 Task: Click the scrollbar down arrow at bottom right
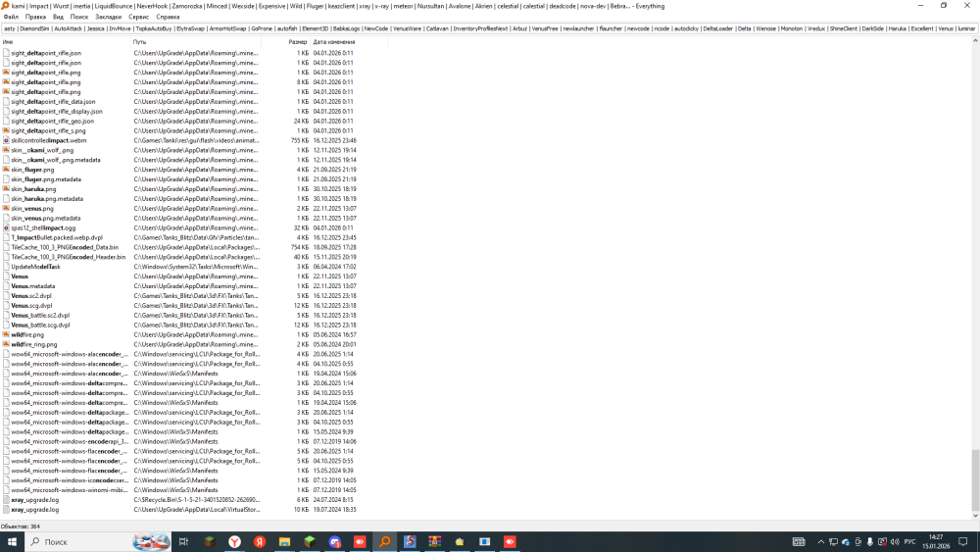click(x=975, y=516)
